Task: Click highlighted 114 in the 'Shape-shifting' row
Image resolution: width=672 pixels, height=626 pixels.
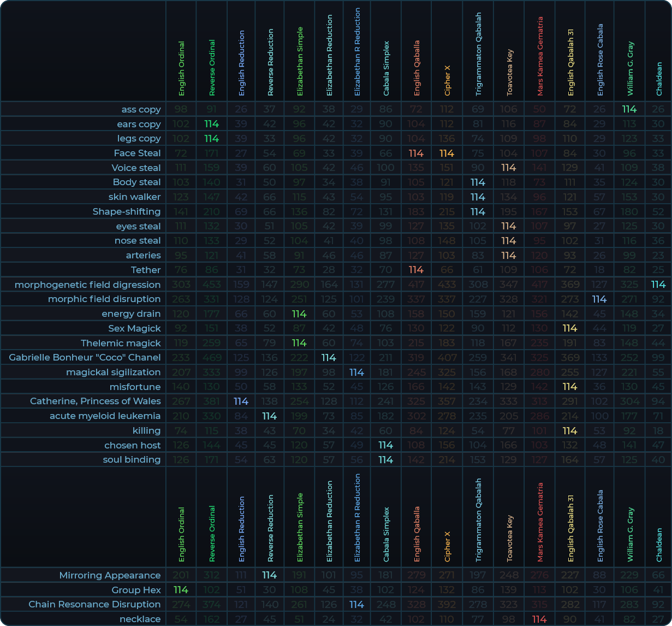Action: pos(478,211)
